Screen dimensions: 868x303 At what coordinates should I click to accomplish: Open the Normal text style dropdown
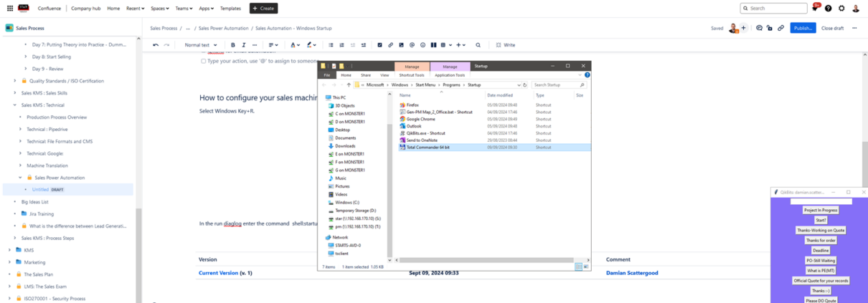click(201, 45)
